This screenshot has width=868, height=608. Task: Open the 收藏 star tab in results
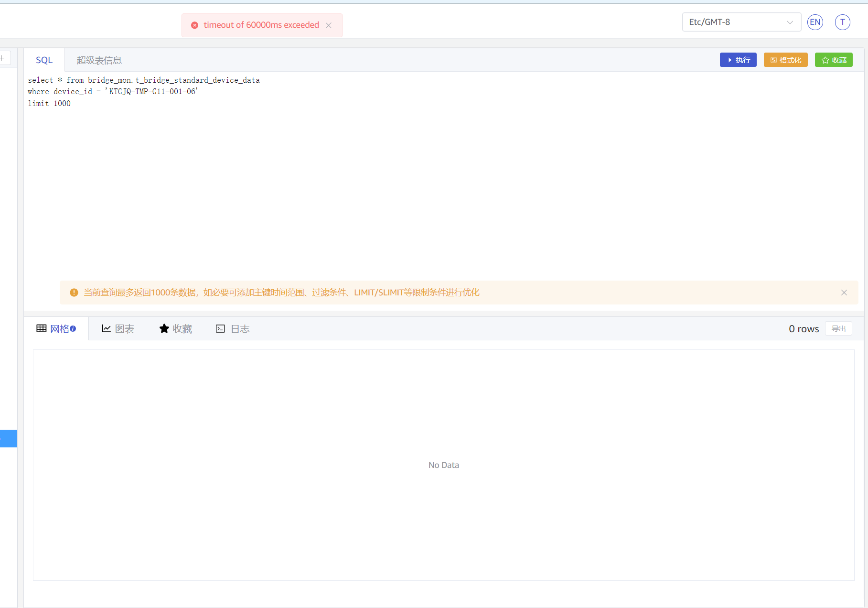click(x=175, y=329)
